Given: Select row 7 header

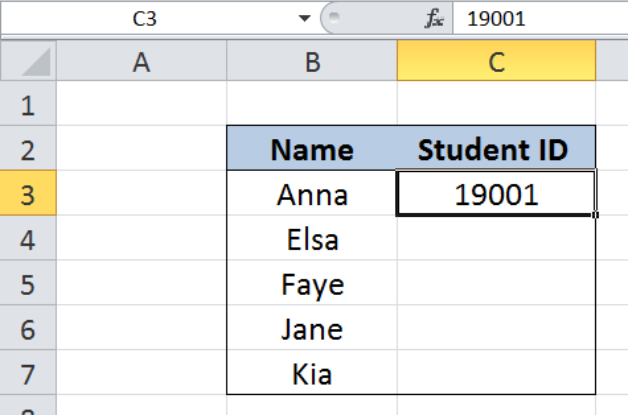Looking at the screenshot, I should tap(28, 373).
